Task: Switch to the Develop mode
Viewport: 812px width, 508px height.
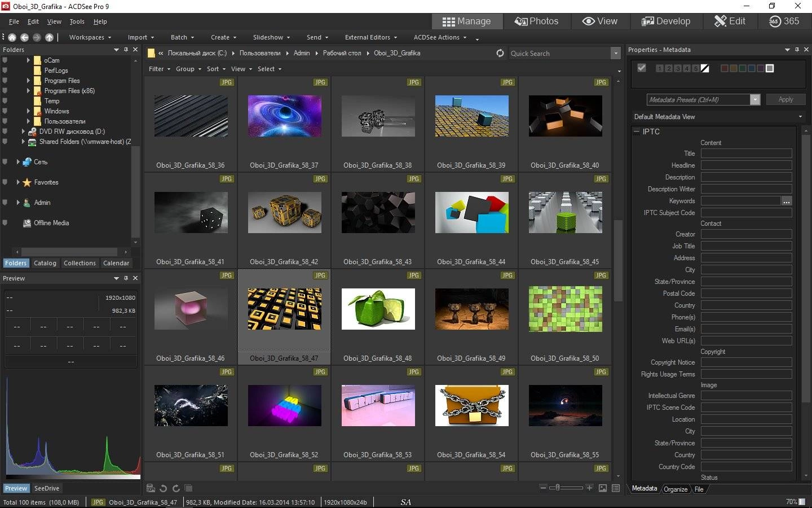Action: tap(666, 21)
